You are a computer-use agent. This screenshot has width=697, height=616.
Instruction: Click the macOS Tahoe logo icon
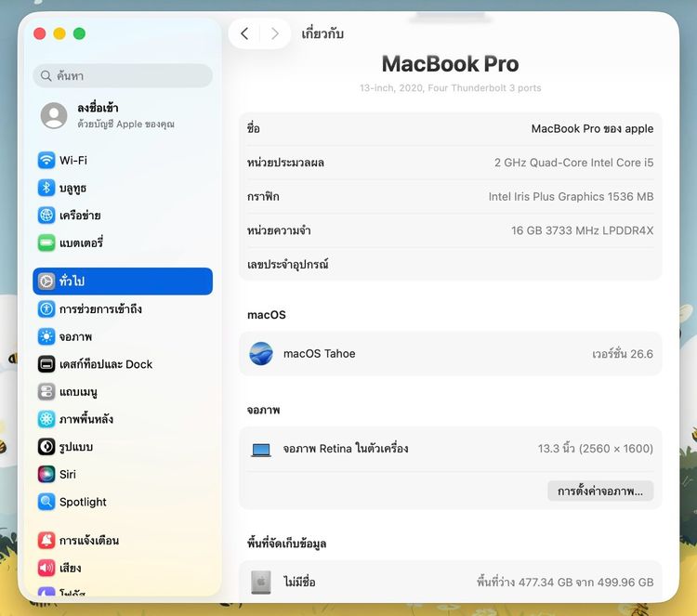[261, 354]
